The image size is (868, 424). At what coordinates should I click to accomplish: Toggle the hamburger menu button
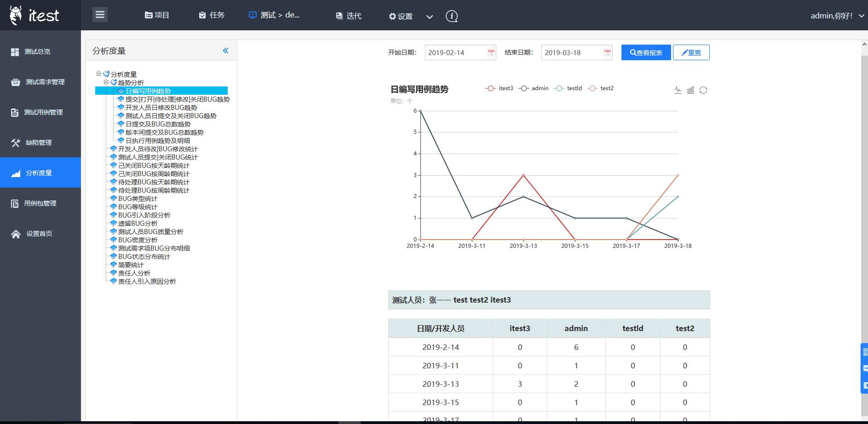coord(100,15)
